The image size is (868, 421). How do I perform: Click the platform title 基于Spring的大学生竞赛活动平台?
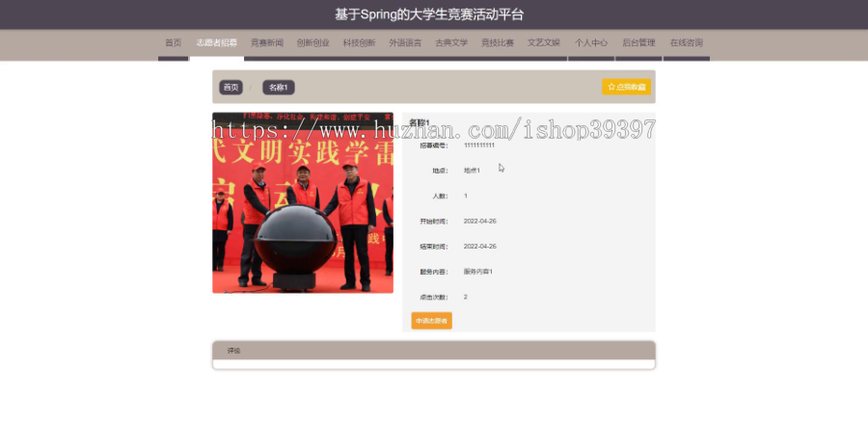click(429, 15)
